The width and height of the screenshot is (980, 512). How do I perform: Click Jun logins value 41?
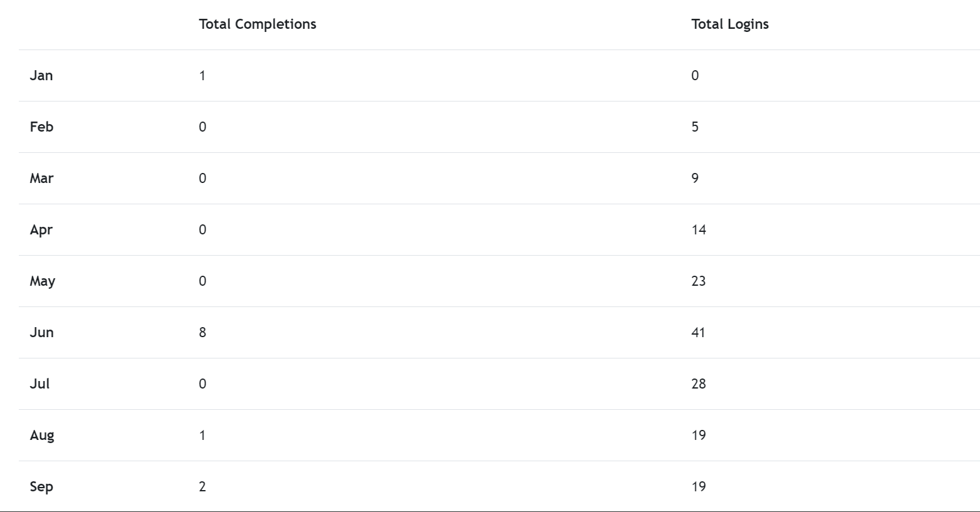(698, 332)
